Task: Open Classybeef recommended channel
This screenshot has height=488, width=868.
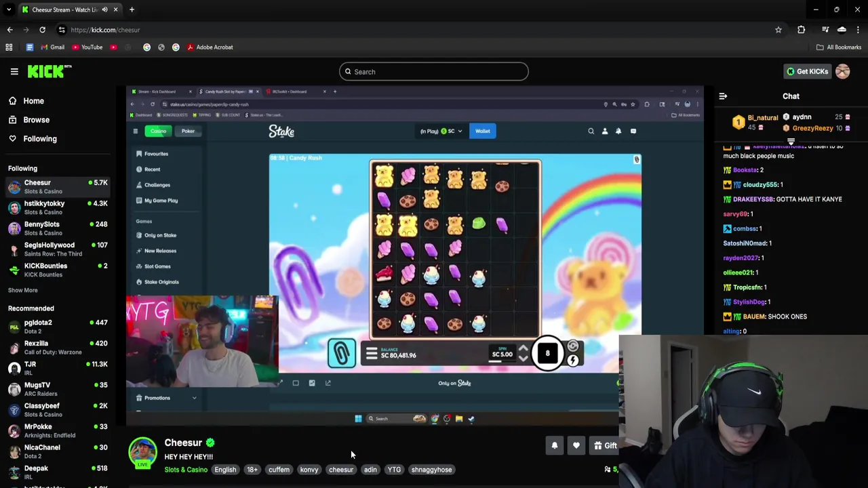Action: 58,410
